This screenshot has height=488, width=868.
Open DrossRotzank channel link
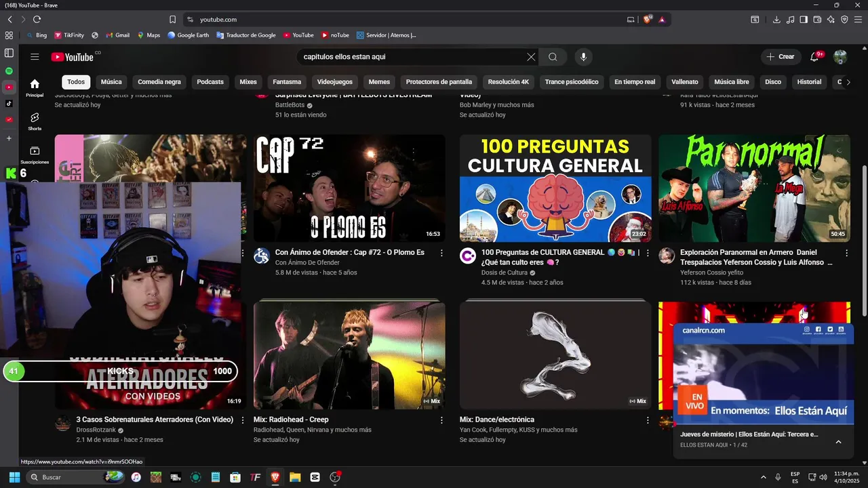96,430
